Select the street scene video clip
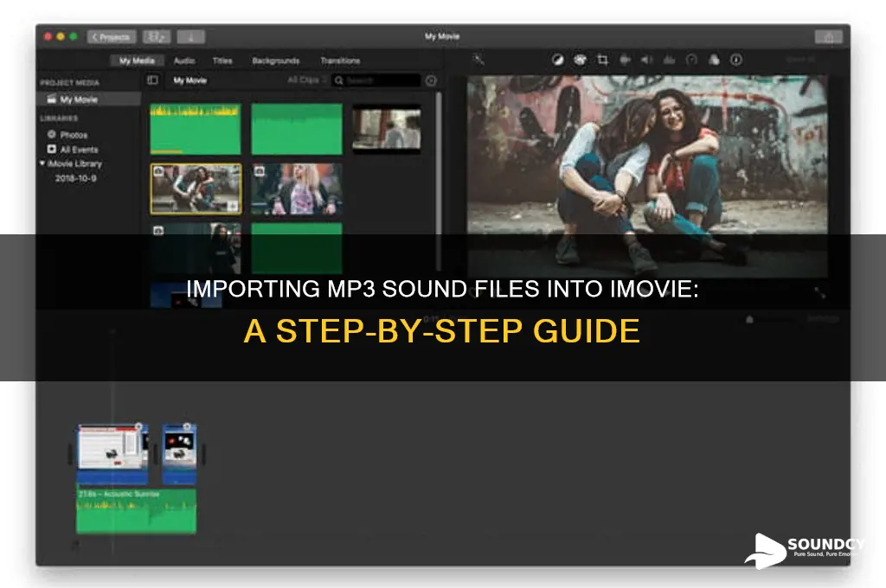The height and width of the screenshot is (588, 886). pyautogui.click(x=387, y=129)
